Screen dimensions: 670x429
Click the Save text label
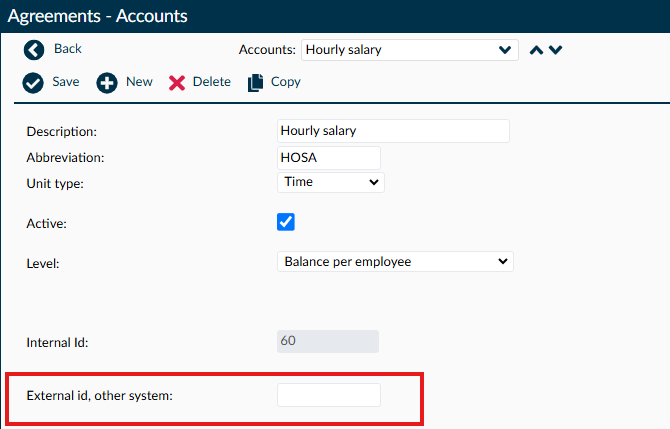66,82
